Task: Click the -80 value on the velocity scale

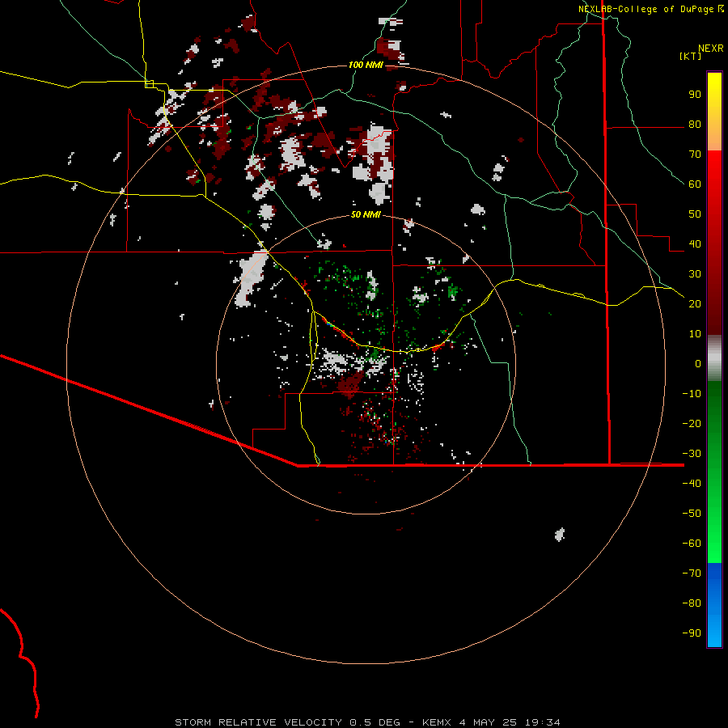Action: tap(692, 603)
